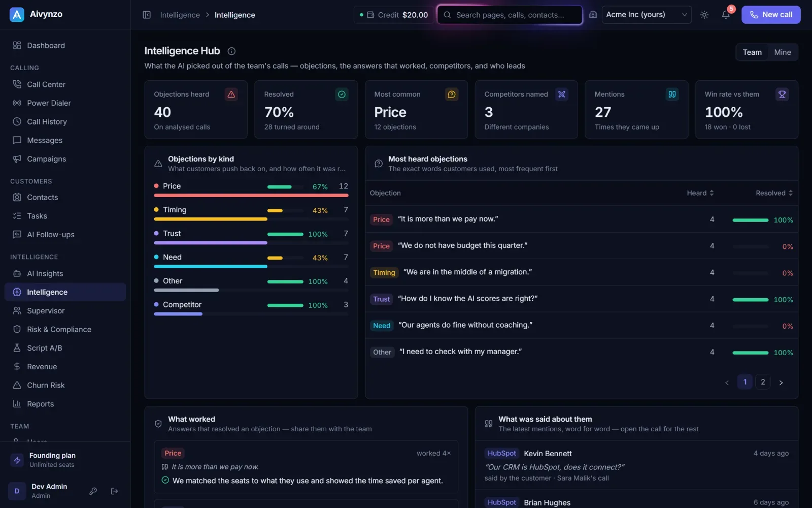Open page 2 of objections
The width and height of the screenshot is (812, 508).
(763, 382)
